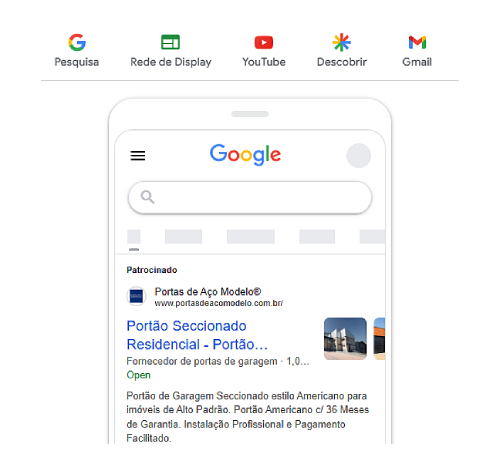
Task: Click inside the Google search box
Action: [x=250, y=197]
